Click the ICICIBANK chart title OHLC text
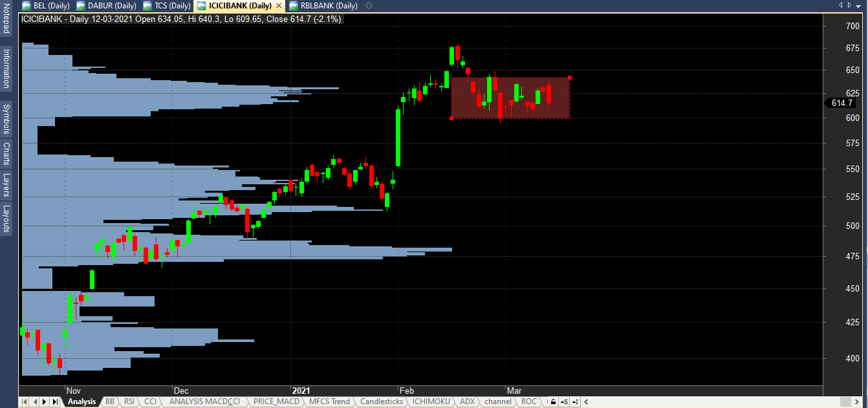 click(182, 19)
